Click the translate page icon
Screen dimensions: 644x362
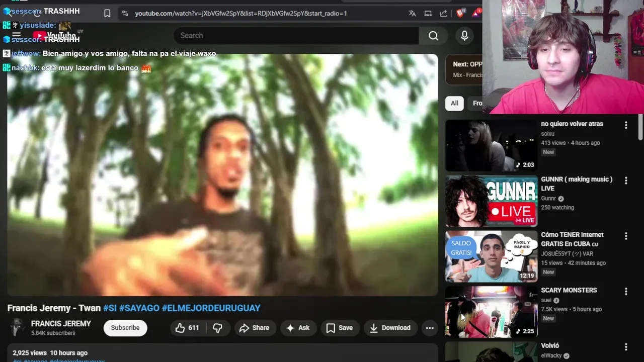point(413,14)
